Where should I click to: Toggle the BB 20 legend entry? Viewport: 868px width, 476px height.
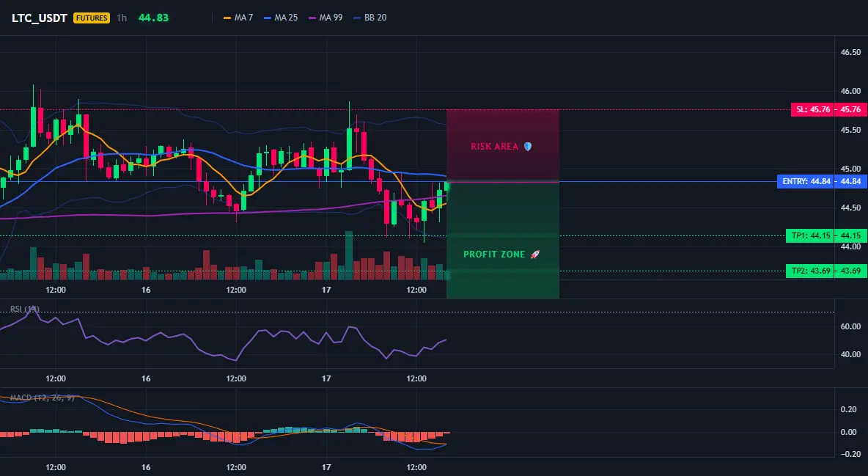point(369,18)
